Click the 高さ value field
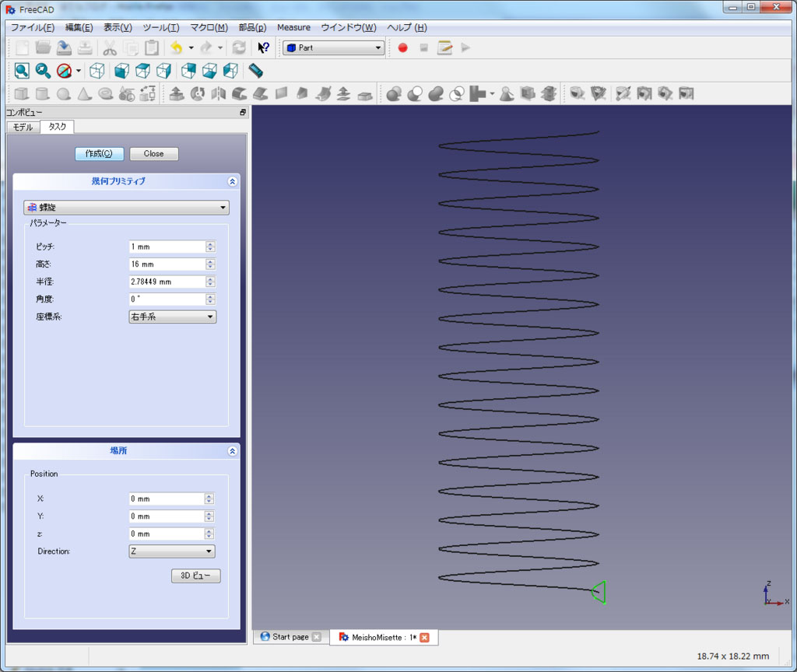 click(167, 264)
